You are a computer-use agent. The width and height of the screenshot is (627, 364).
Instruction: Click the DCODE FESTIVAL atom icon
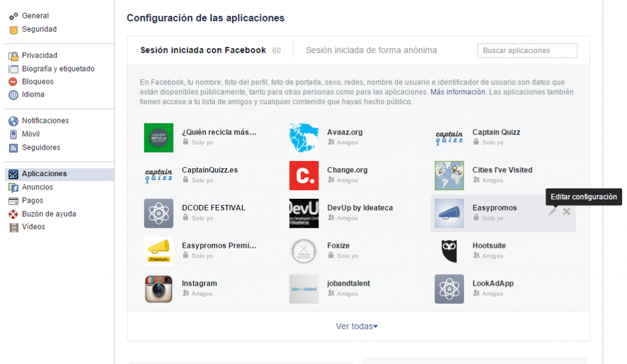point(159,214)
